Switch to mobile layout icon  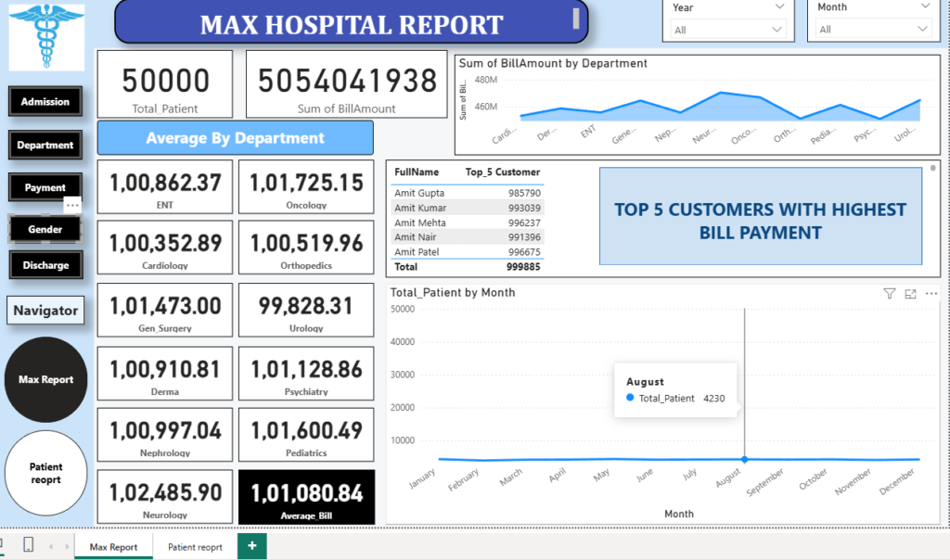pyautogui.click(x=28, y=544)
